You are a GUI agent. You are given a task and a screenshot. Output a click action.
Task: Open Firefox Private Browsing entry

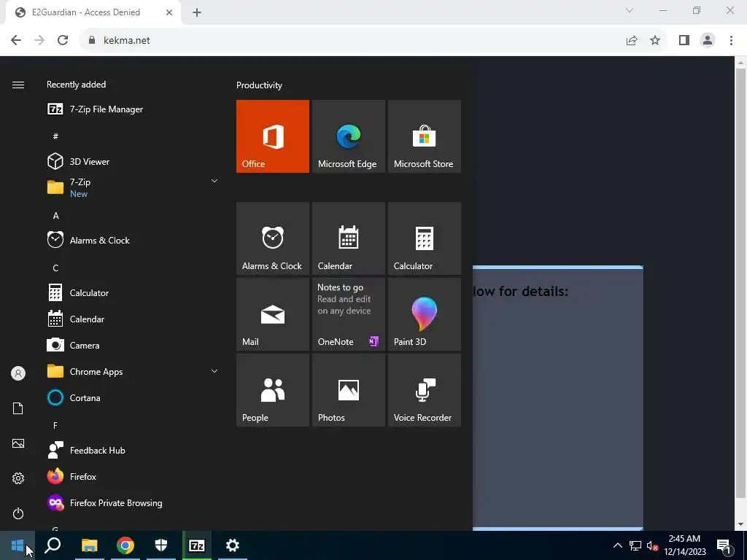point(133,503)
